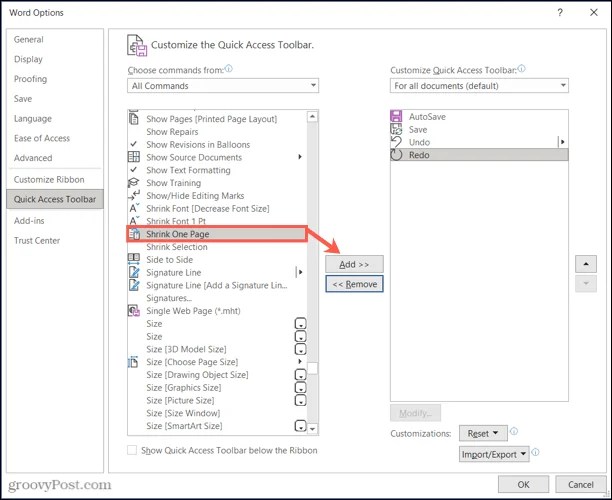
Task: Click the Choose Page Size icon
Action: 133,362
